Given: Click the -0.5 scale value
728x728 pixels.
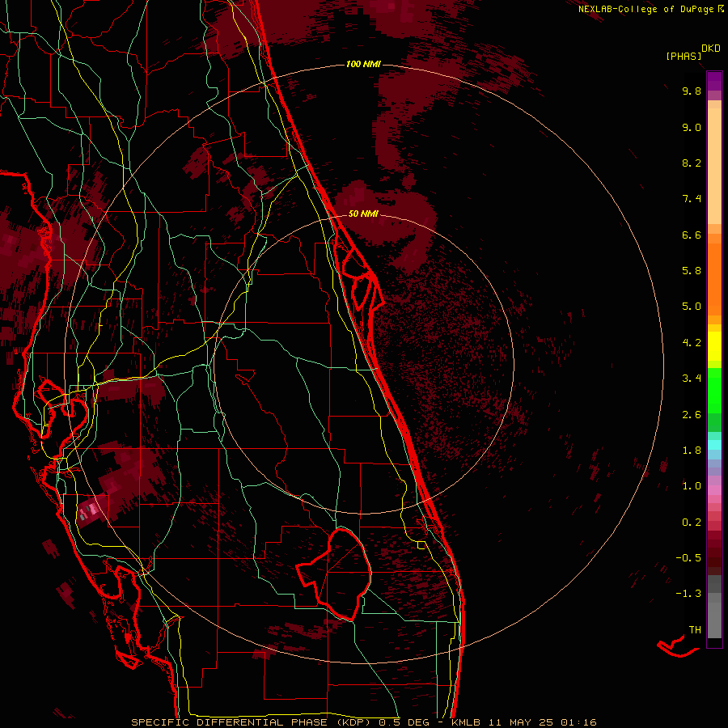Looking at the screenshot, I should (688, 558).
